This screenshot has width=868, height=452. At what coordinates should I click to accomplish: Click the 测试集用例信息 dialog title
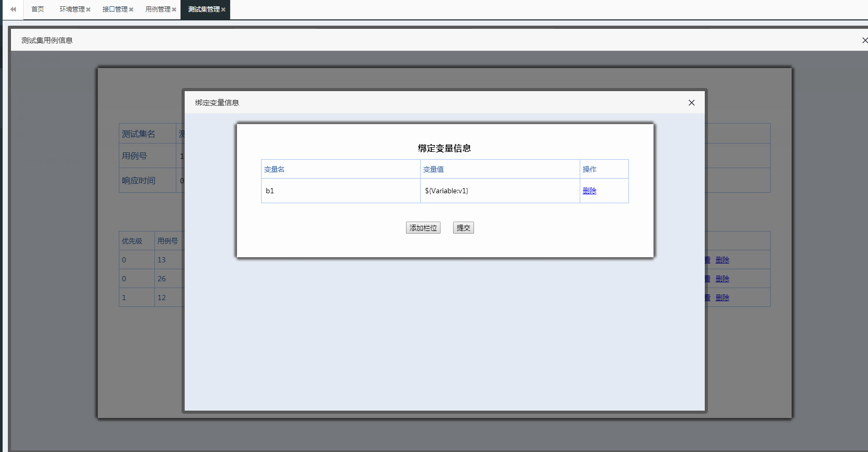pos(47,40)
